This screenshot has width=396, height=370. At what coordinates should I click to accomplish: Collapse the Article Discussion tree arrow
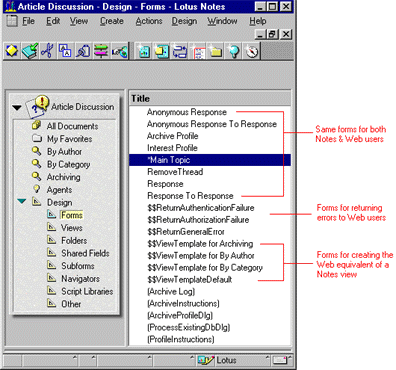[x=17, y=107]
